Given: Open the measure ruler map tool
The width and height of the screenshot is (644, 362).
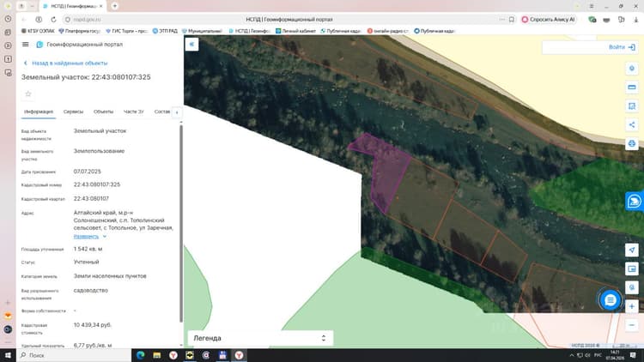Looking at the screenshot, I should click(x=632, y=87).
